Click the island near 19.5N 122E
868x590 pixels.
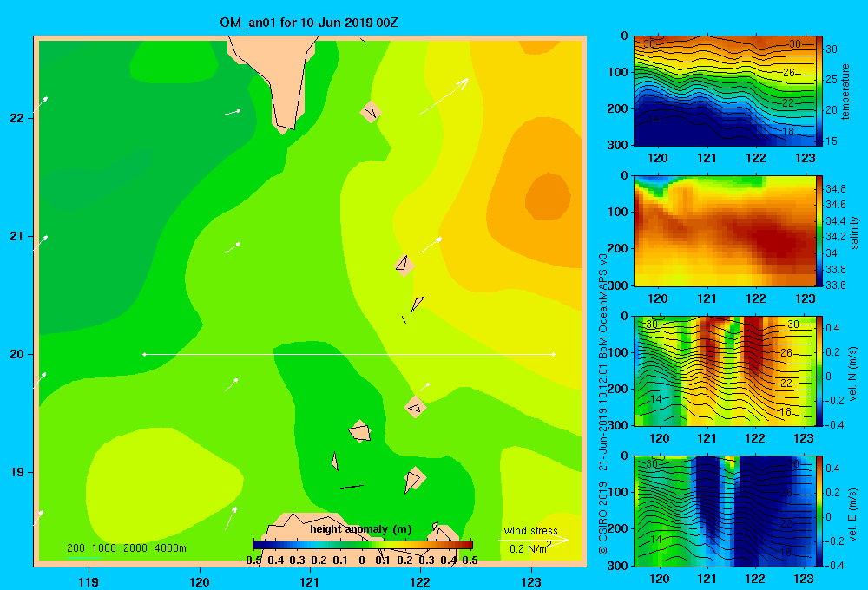[415, 408]
